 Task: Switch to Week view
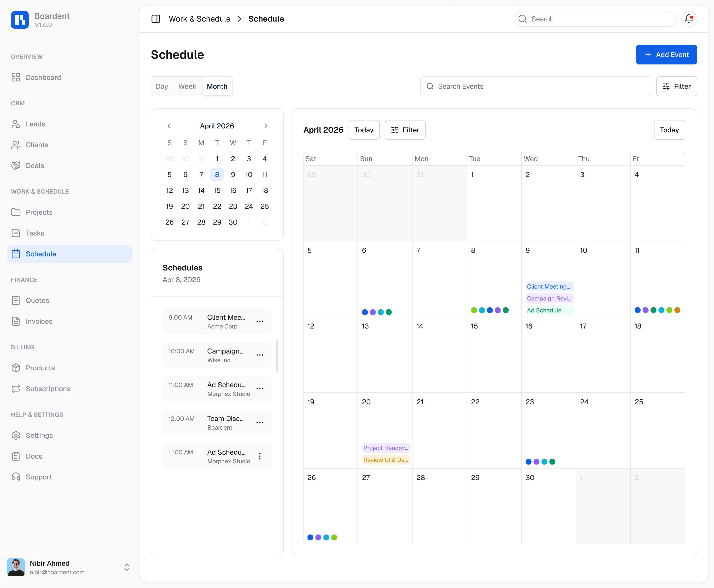[x=187, y=86]
